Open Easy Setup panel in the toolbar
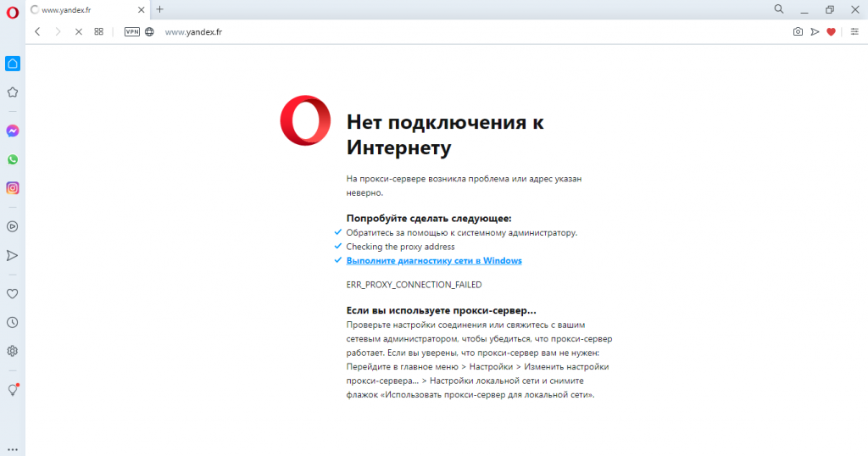The image size is (868, 456). point(854,31)
